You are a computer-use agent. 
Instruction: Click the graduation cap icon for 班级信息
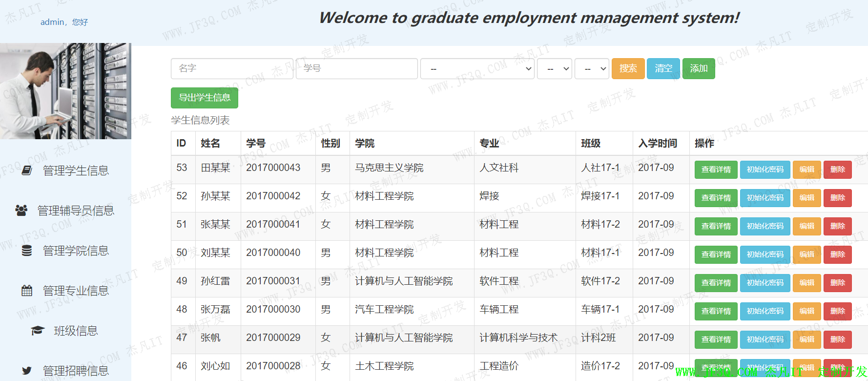coord(38,331)
